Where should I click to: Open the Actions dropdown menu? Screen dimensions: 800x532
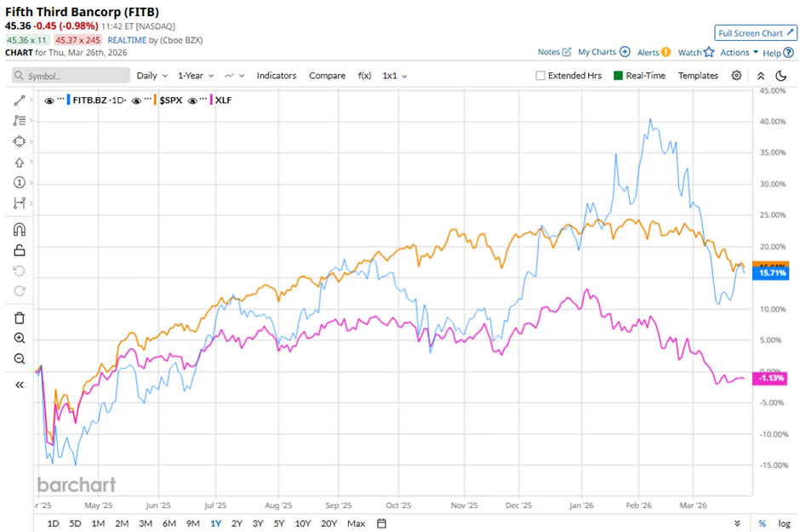pyautogui.click(x=739, y=52)
